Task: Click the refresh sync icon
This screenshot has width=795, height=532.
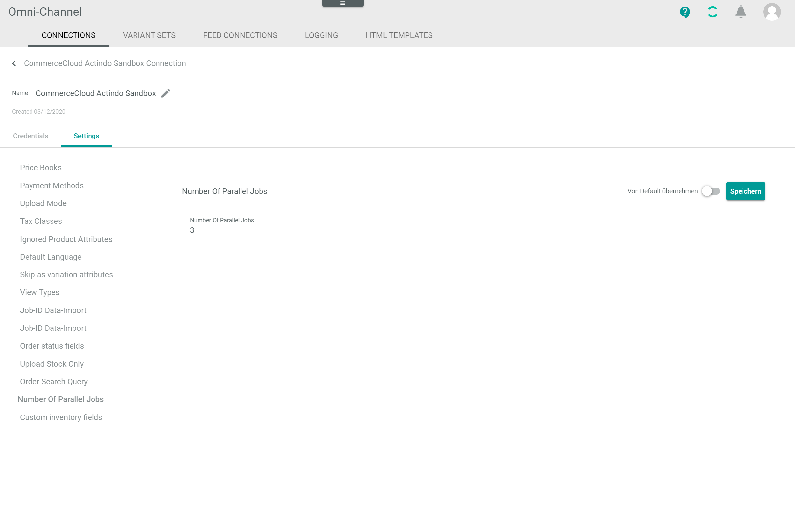Action: 713,12
